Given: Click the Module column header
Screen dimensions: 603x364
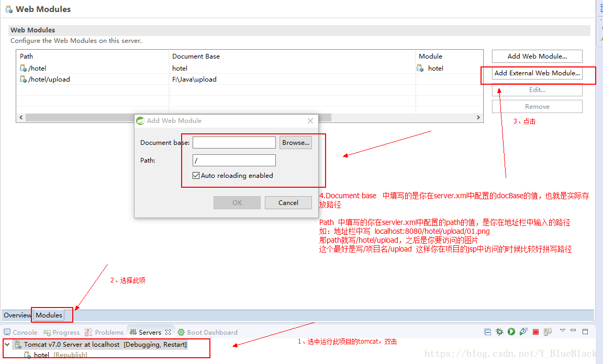Looking at the screenshot, I should pyautogui.click(x=449, y=56).
